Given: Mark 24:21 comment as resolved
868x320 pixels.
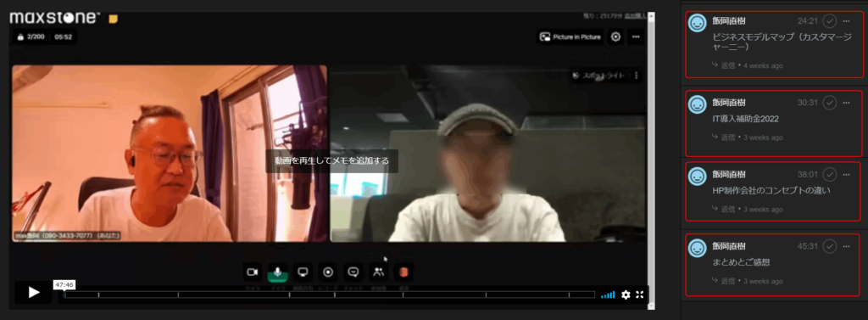Looking at the screenshot, I should [829, 21].
